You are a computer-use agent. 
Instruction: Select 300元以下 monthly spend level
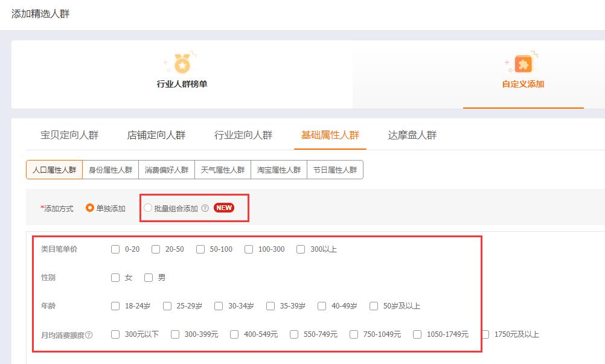pos(115,334)
